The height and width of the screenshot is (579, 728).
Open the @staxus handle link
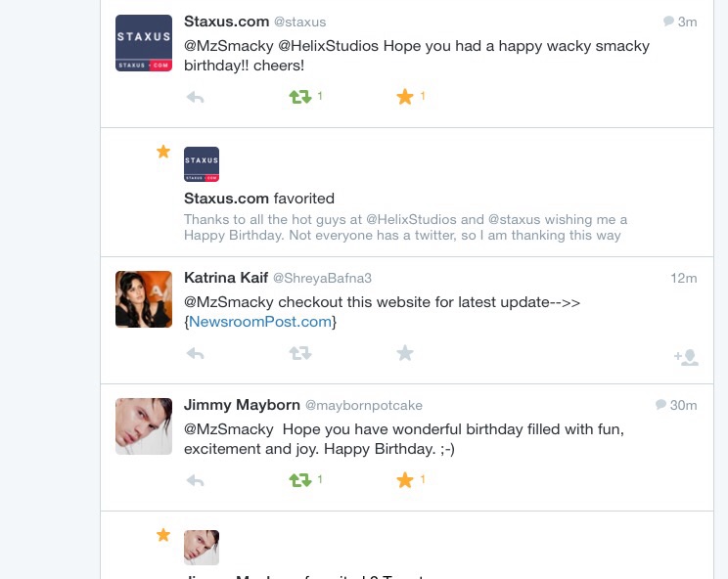pos(300,22)
